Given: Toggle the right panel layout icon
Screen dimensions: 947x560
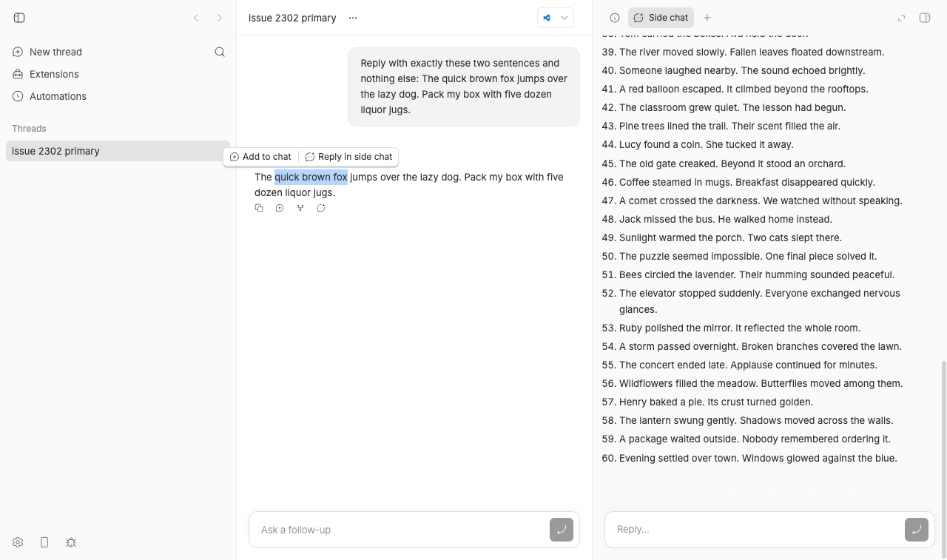Looking at the screenshot, I should (x=925, y=18).
